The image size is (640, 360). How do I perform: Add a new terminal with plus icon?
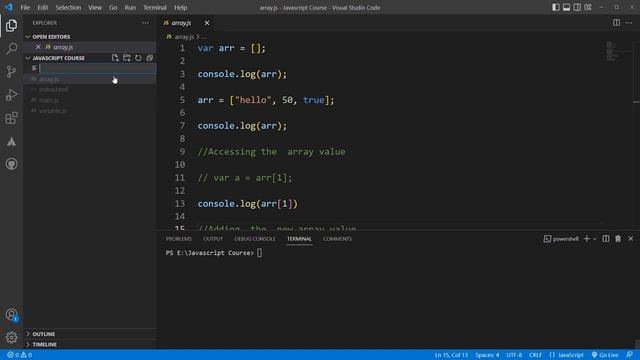coord(587,239)
